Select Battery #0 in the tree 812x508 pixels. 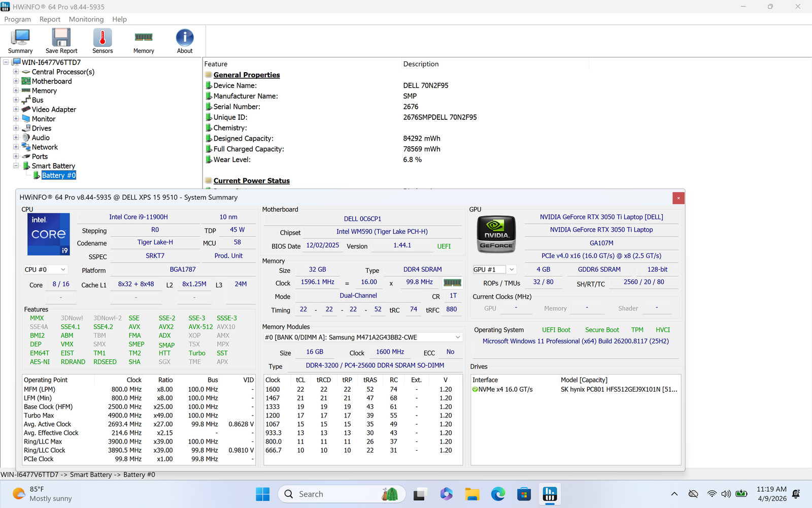pos(59,175)
